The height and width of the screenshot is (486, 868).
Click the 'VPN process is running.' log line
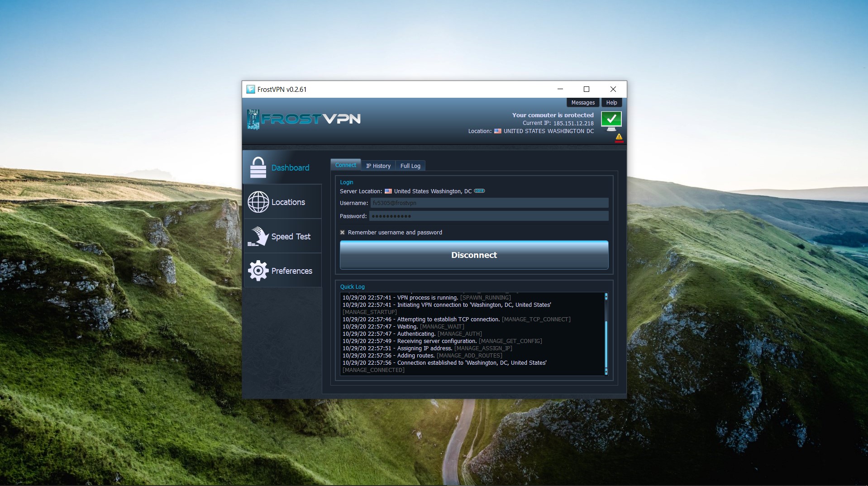click(x=427, y=298)
